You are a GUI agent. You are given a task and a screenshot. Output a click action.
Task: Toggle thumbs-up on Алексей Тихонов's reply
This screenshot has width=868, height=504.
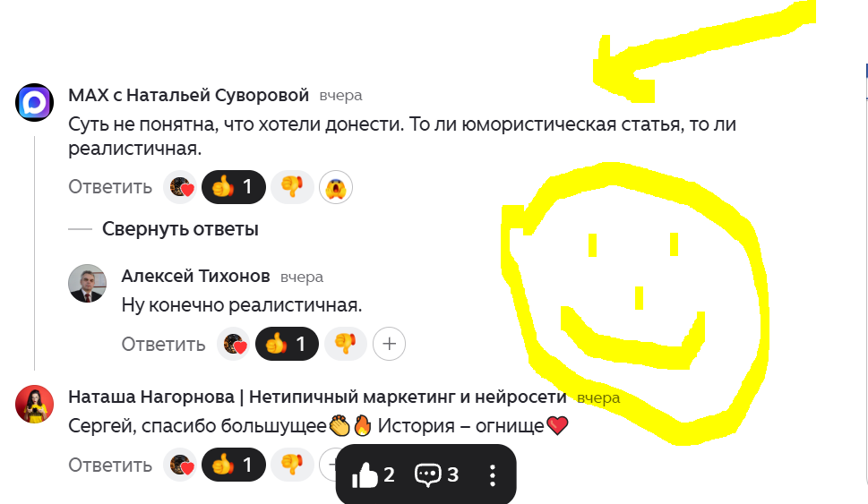287,344
